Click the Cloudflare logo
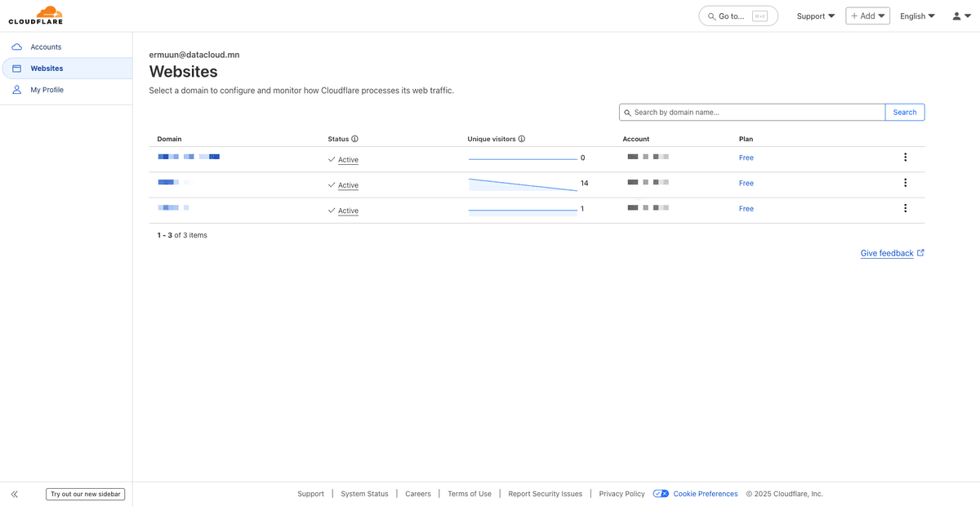This screenshot has height=506, width=980. [35, 16]
